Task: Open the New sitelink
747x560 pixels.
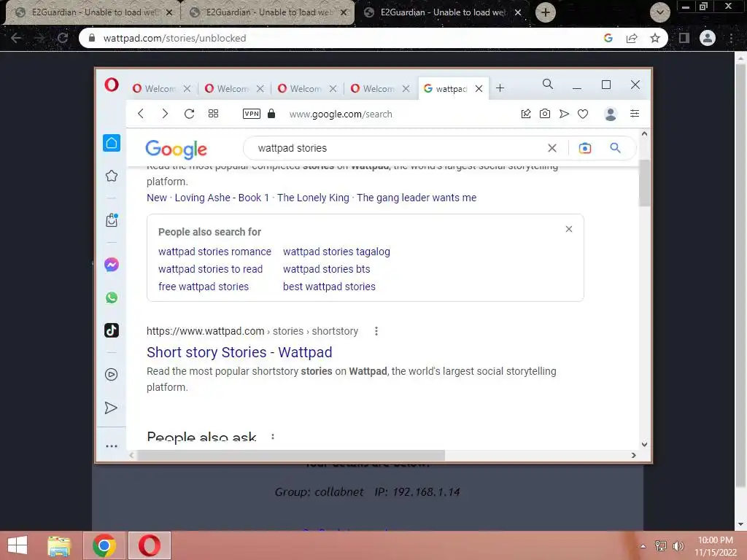Action: point(157,198)
